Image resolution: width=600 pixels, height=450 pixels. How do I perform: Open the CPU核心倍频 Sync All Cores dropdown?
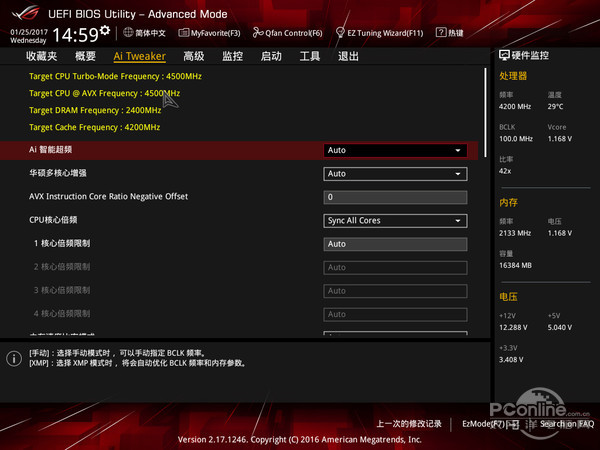pyautogui.click(x=395, y=221)
